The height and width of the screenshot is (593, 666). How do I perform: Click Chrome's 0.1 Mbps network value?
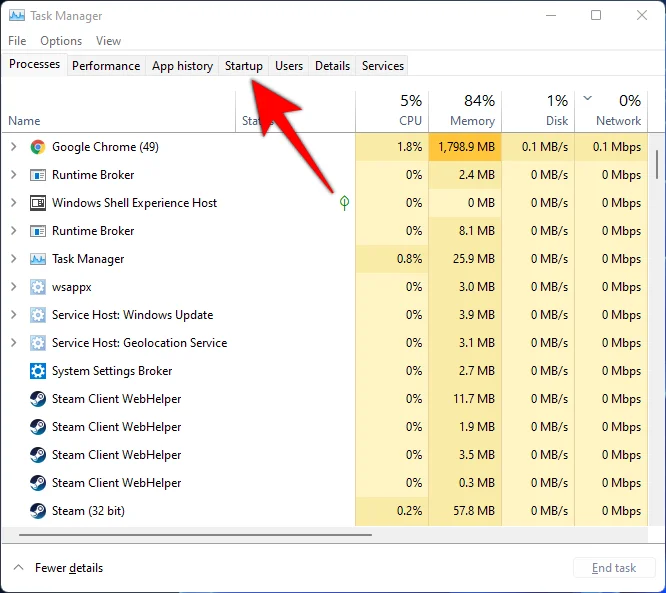[x=617, y=147]
